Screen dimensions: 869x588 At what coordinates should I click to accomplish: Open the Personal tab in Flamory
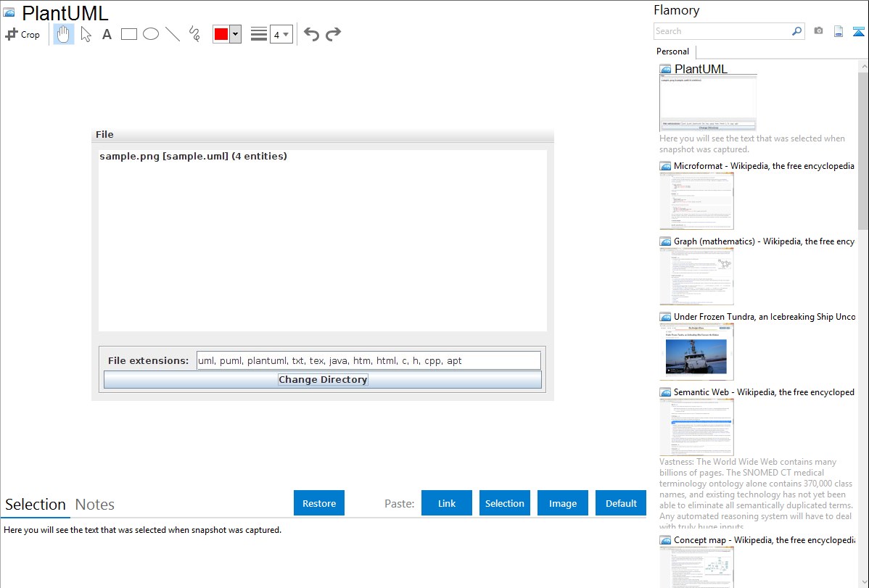(672, 51)
